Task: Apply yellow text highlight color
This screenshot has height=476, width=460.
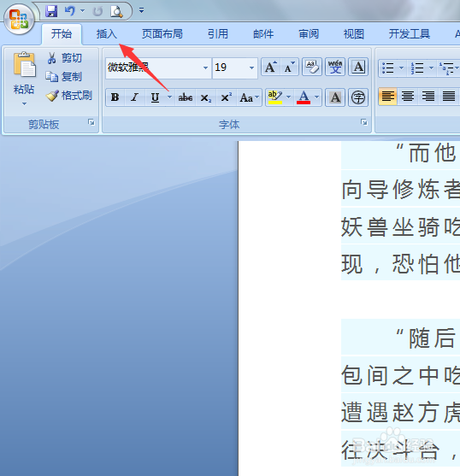Action: [275, 97]
